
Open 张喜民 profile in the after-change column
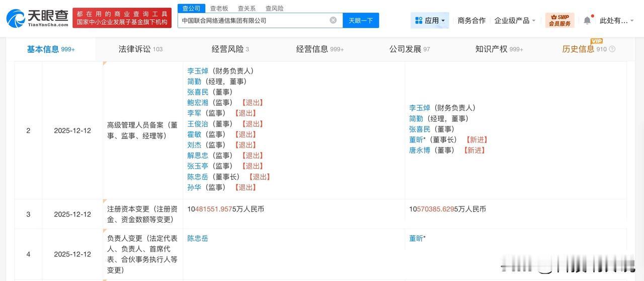pyautogui.click(x=420, y=129)
